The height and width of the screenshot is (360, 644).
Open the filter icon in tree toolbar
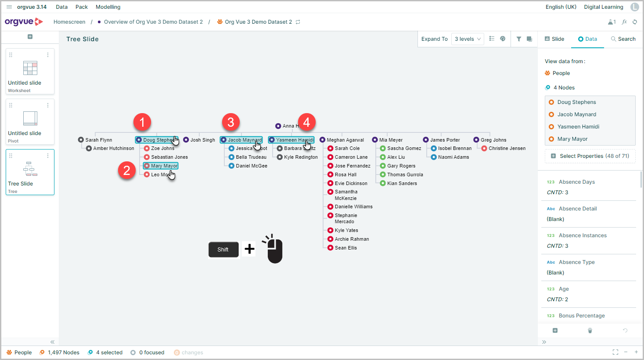(518, 39)
